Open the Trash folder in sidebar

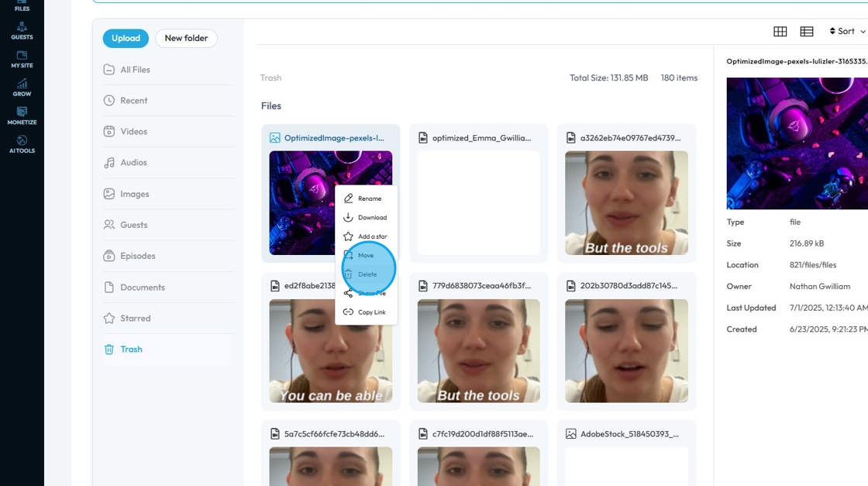(x=168, y=350)
